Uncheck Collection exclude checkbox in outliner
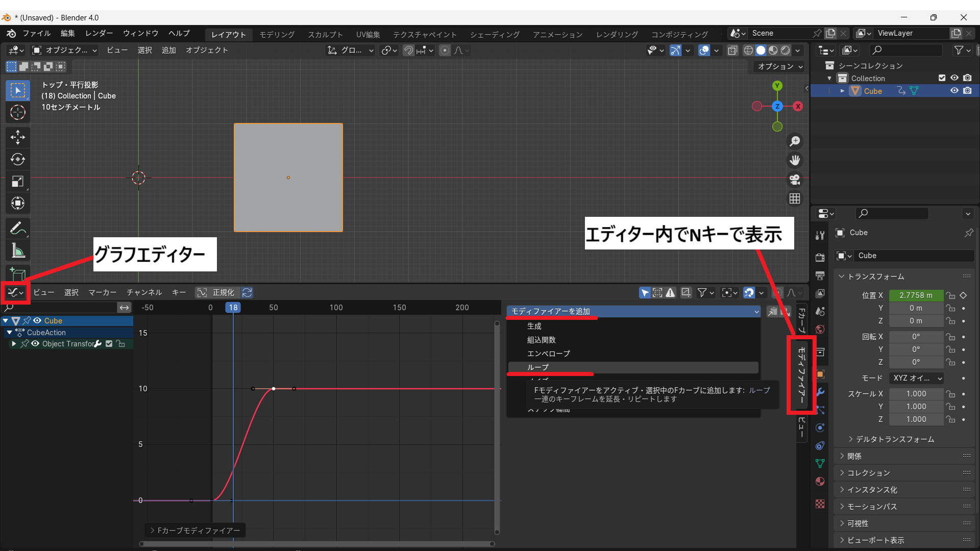This screenshot has height=551, width=980. coord(942,78)
